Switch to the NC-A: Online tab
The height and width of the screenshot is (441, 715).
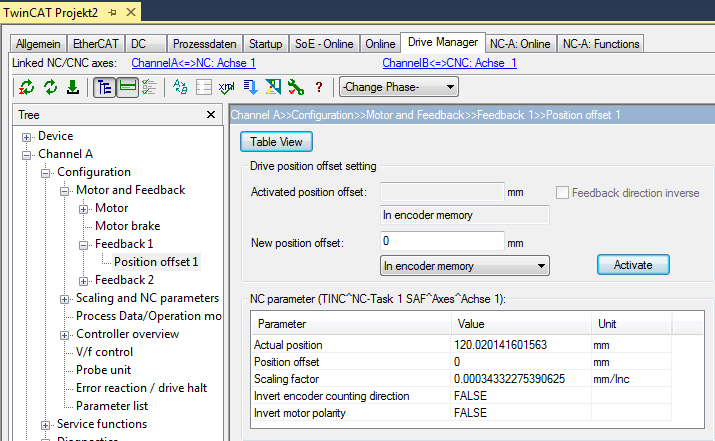[x=520, y=44]
